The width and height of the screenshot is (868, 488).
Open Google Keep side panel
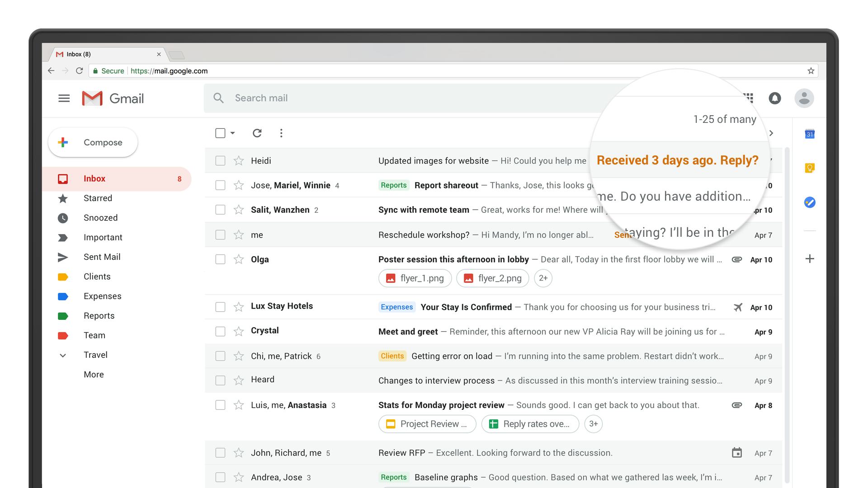810,168
